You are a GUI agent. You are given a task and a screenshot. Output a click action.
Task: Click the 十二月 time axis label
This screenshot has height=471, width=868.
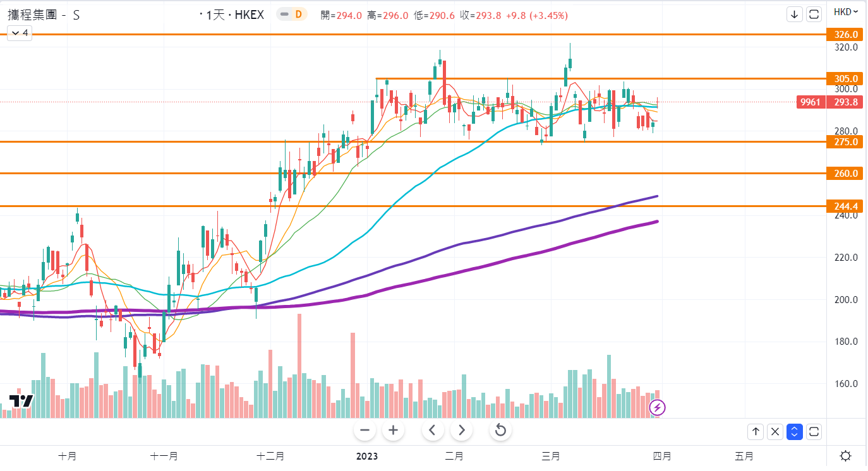pos(270,456)
